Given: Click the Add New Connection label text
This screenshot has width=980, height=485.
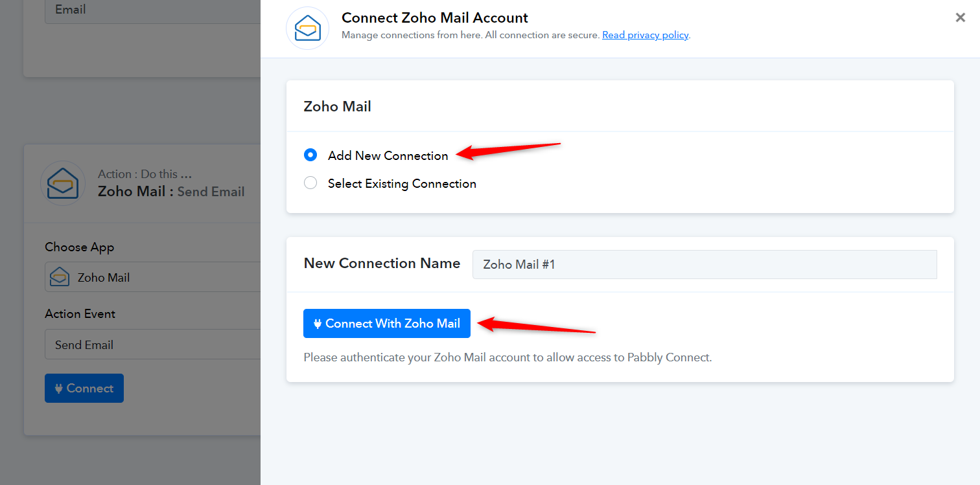Looking at the screenshot, I should 388,155.
